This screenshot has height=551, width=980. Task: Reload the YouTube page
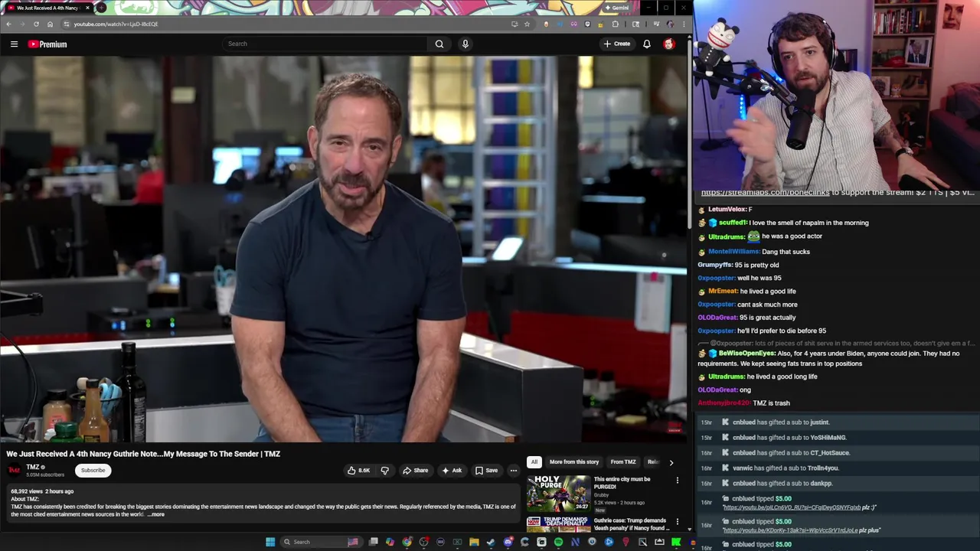click(x=36, y=24)
